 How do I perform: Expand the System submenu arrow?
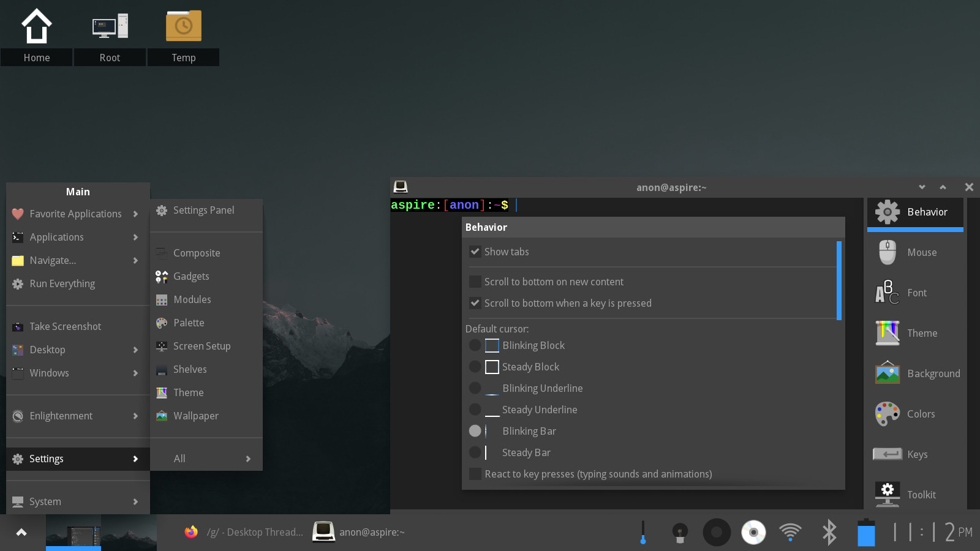(135, 501)
